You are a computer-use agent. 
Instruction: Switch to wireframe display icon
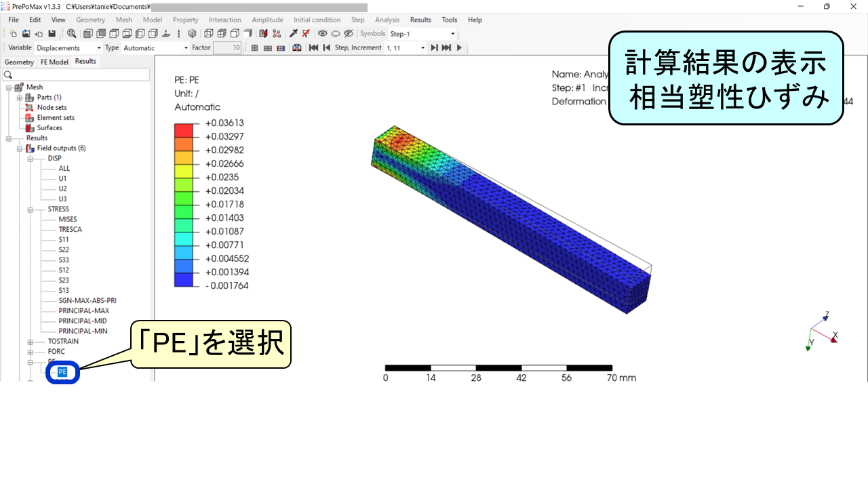tap(208, 34)
